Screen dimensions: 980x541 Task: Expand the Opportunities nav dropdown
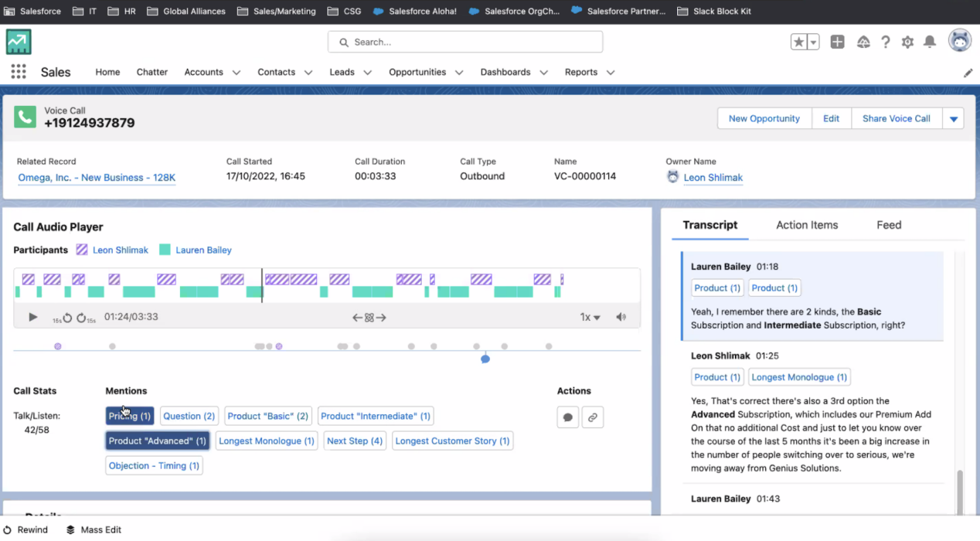[x=459, y=73]
